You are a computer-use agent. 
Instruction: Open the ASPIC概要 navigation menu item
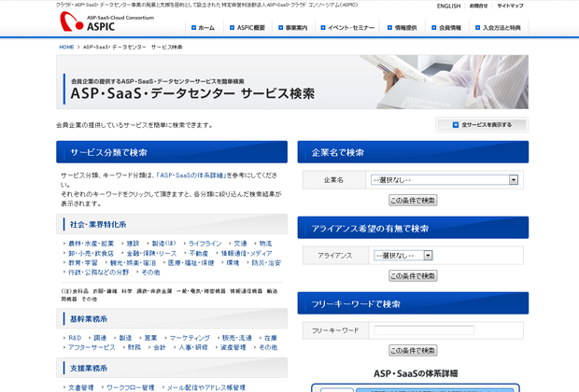[247, 28]
